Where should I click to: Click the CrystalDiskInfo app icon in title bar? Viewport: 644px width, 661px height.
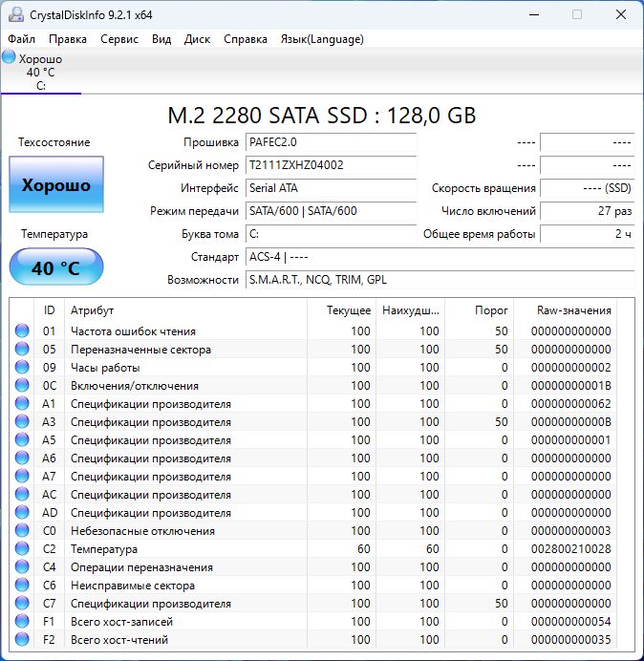(x=16, y=14)
